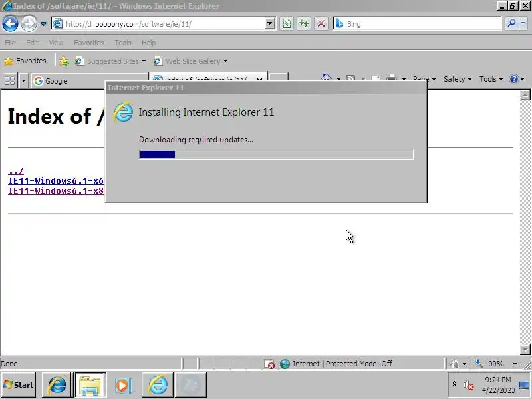Viewport: 532px width, 399px height.
Task: Click the Feeds RSS icon
Action: 350,78
